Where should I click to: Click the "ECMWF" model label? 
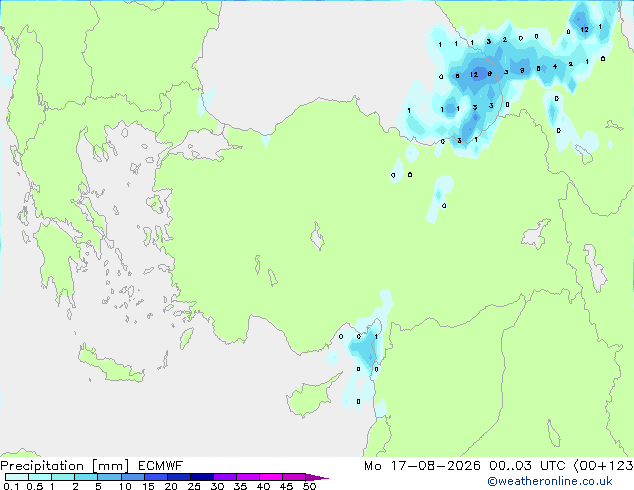[x=161, y=466]
